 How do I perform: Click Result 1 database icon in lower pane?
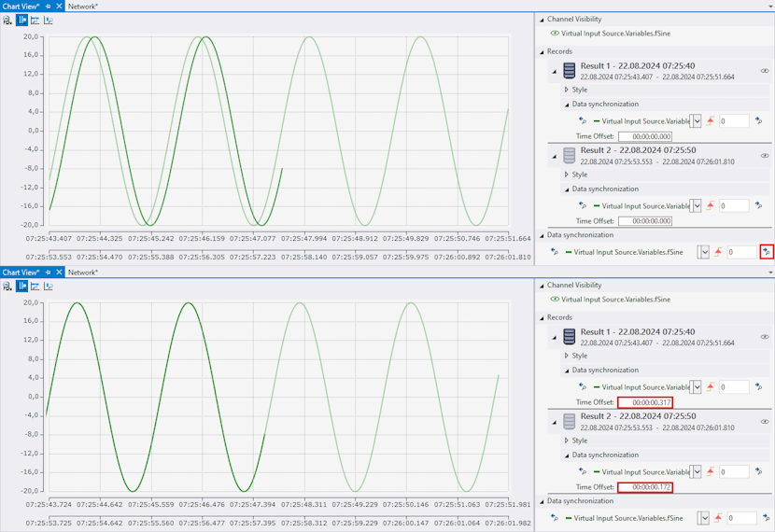570,336
